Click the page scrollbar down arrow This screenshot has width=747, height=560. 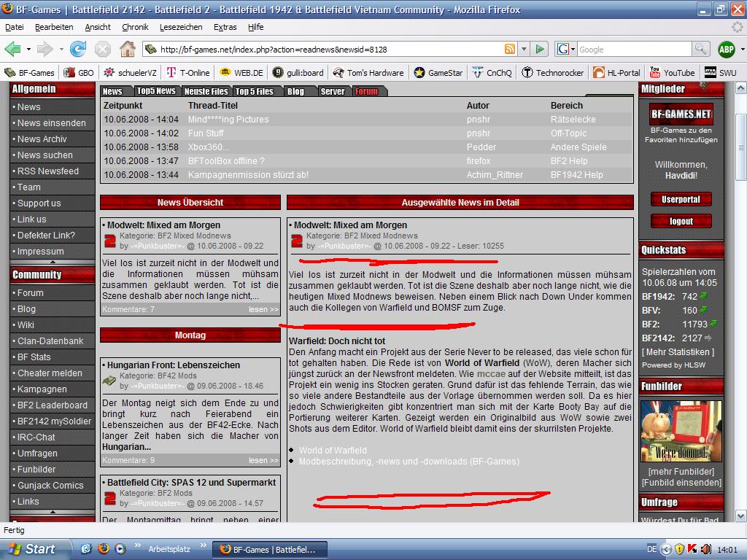point(741,516)
